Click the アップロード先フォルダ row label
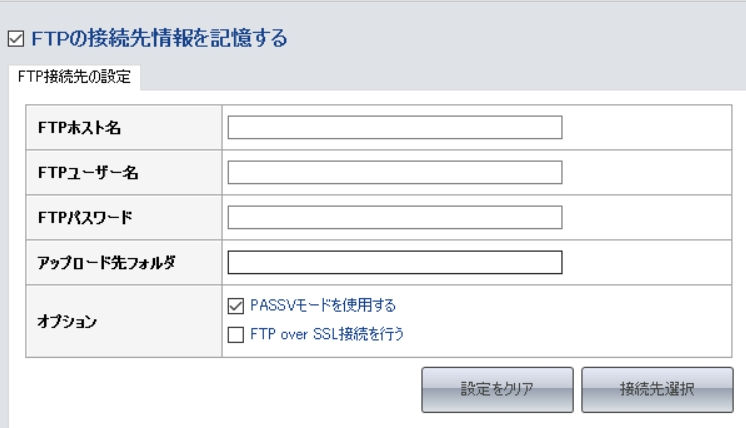This screenshot has width=746, height=428. tap(107, 263)
